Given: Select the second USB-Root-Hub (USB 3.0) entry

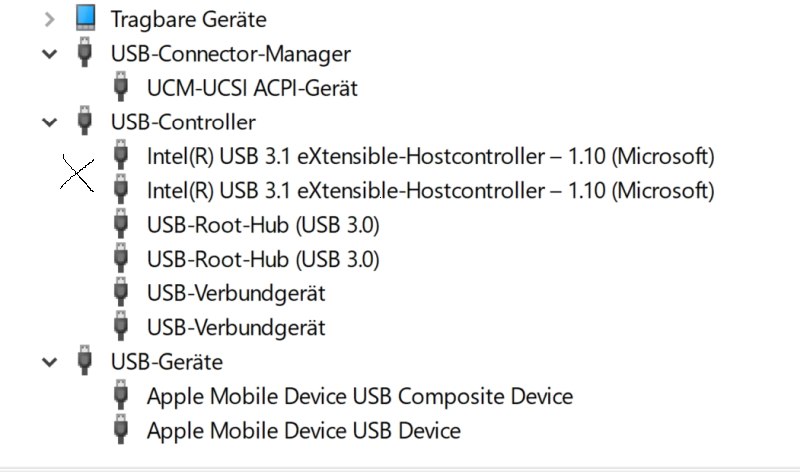Looking at the screenshot, I should pos(263,259).
